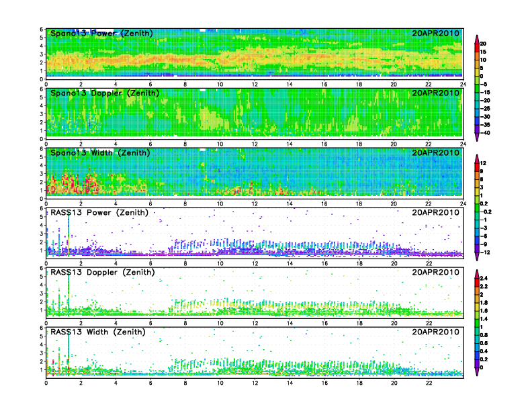Click the "Spano13 Doppler (Zenith)" panel title

pyautogui.click(x=105, y=93)
